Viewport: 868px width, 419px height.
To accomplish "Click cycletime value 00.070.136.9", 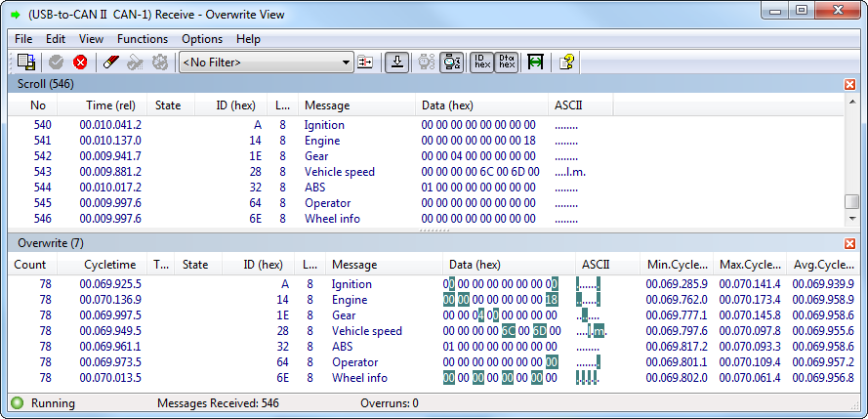I will (110, 300).
